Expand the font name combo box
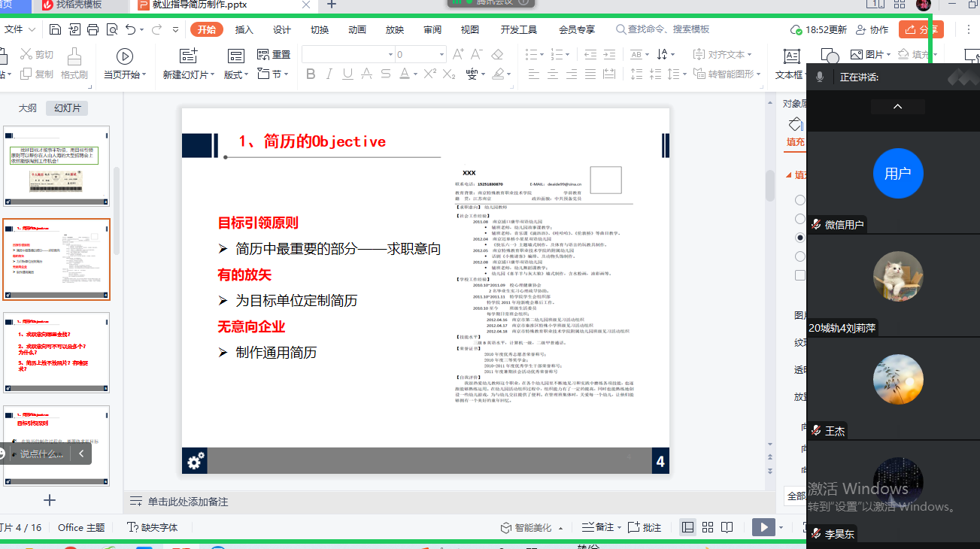This screenshot has width=980, height=549. coord(389,55)
